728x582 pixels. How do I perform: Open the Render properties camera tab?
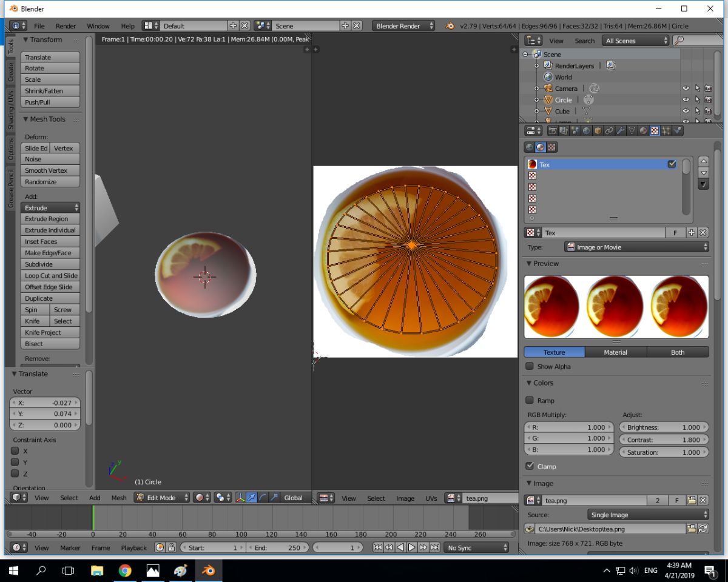click(x=552, y=130)
